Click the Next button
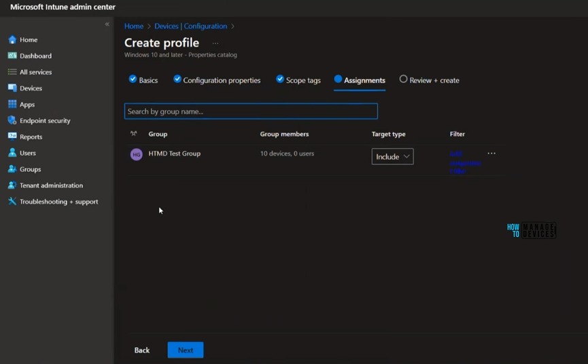588x364 pixels. 186,350
